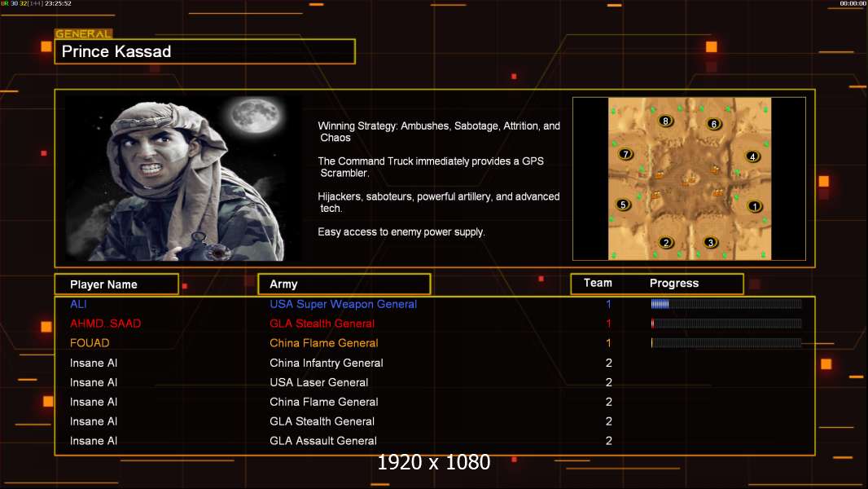Click AHMD_SAAD's red loading progress bar
Image resolution: width=868 pixels, height=489 pixels.
point(726,323)
